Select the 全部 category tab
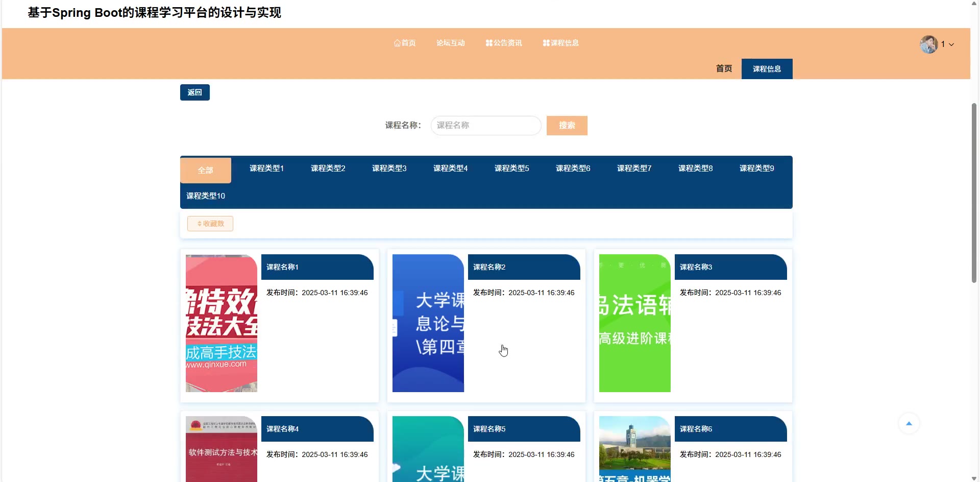 (x=205, y=170)
